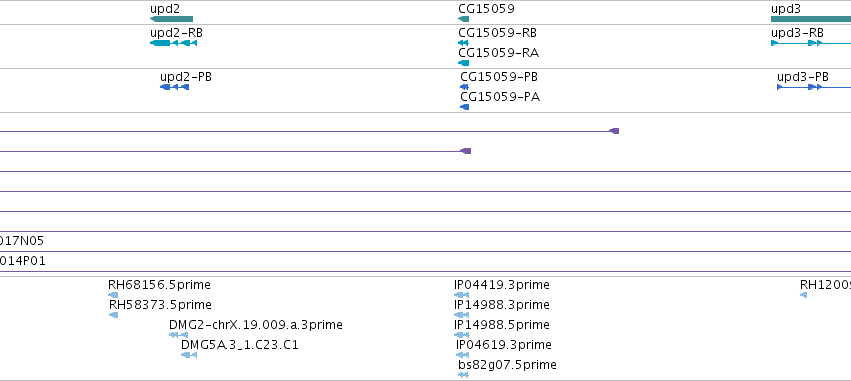The height and width of the screenshot is (381, 851).
Task: Click the CG15059-RA transcript glyph
Action: (x=463, y=63)
